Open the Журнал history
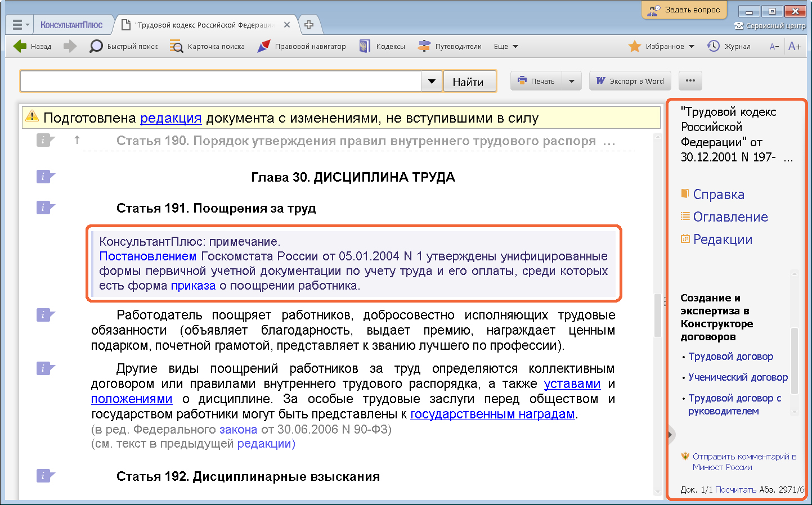 (729, 46)
